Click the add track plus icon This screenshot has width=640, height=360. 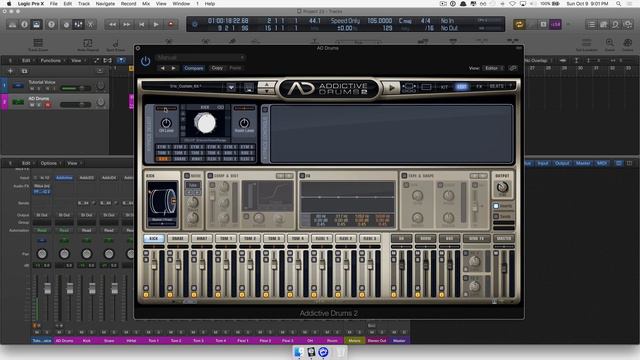click(11, 71)
